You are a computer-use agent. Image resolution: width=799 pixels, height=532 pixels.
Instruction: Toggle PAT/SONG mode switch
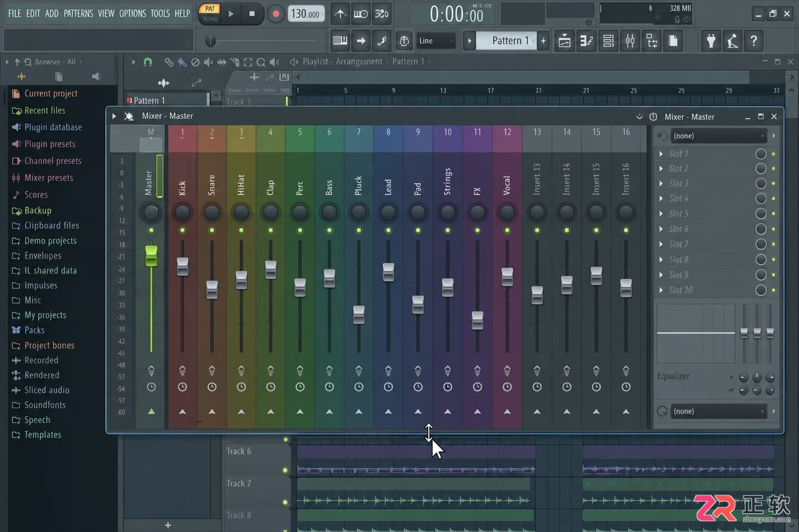pos(210,14)
